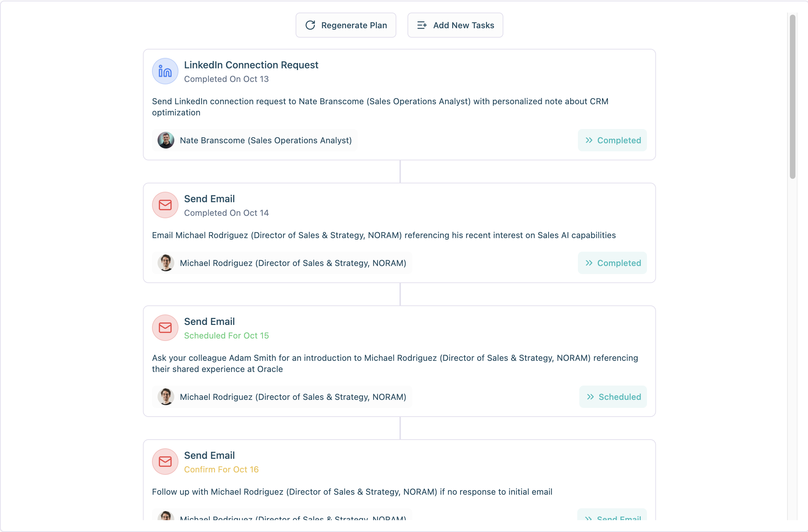Click Completed button on the LinkedIn Connection Request

coord(612,140)
